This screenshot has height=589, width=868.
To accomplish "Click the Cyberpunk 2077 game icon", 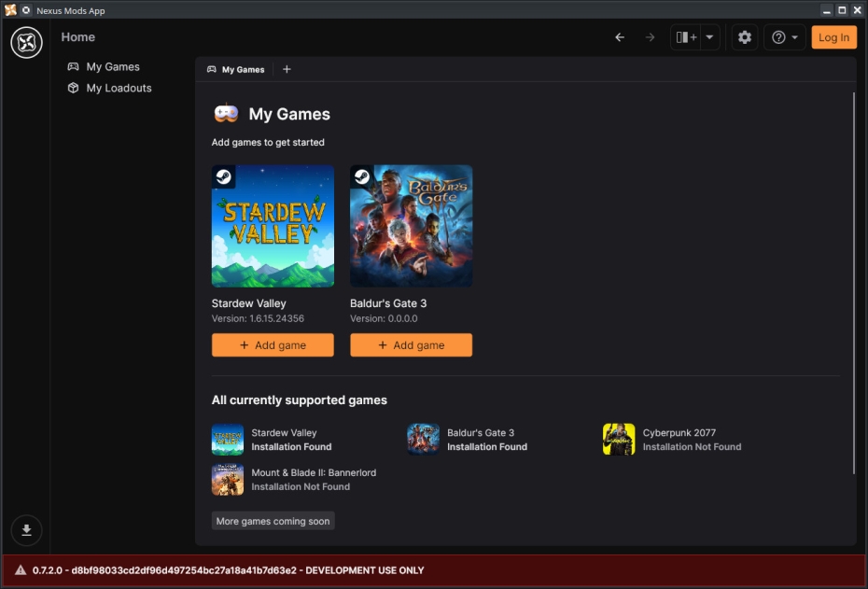I will [619, 440].
